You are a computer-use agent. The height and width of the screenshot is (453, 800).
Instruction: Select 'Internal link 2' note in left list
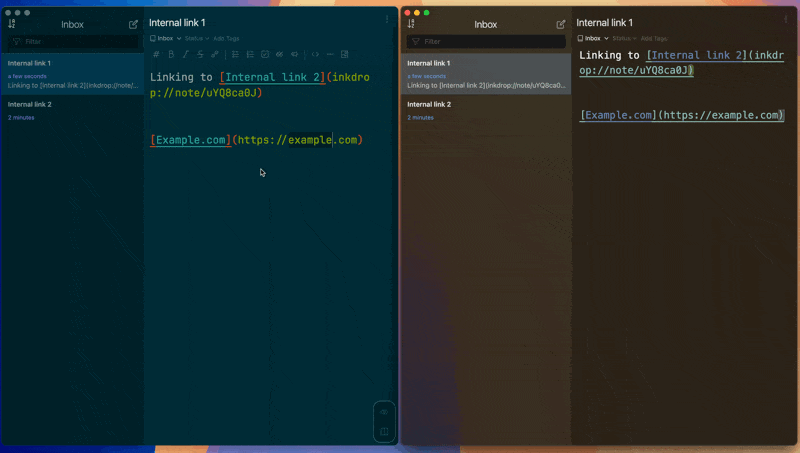30,104
